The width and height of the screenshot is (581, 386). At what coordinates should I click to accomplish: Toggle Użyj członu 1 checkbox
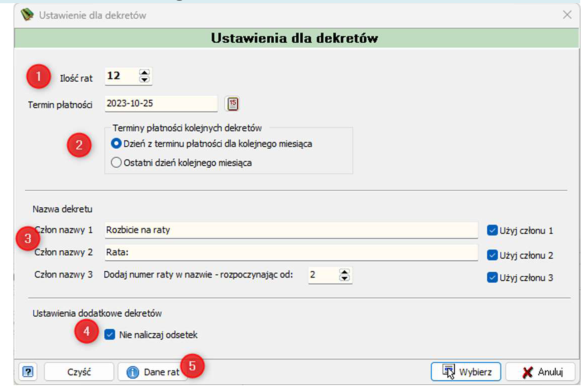tap(492, 230)
